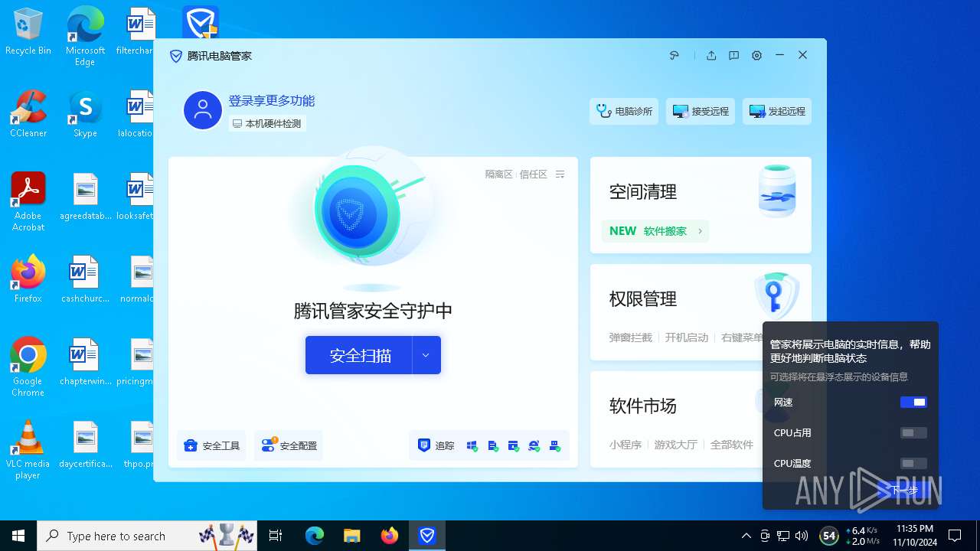Screen dimensions: 980x551
Task: Open File Explorer from taskbar
Action: click(x=351, y=536)
